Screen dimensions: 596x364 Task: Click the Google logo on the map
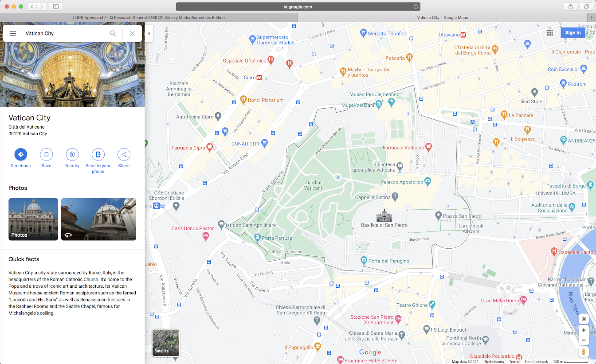click(x=370, y=352)
